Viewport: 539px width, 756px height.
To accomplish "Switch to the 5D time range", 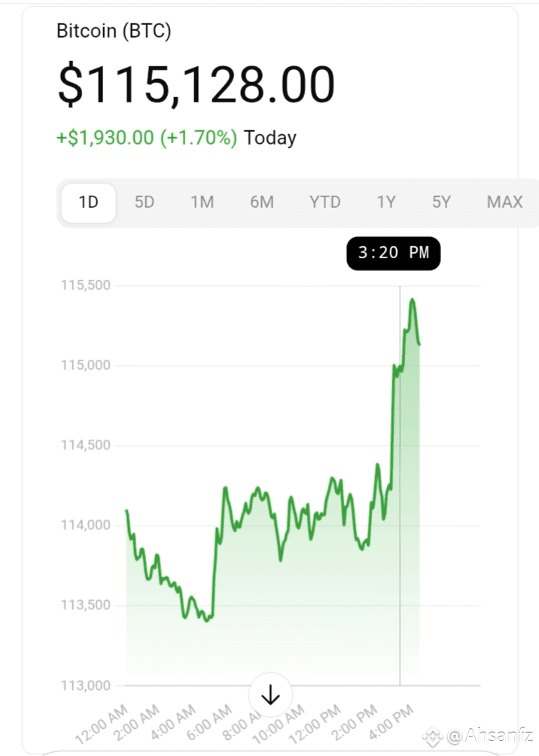I will 144,202.
